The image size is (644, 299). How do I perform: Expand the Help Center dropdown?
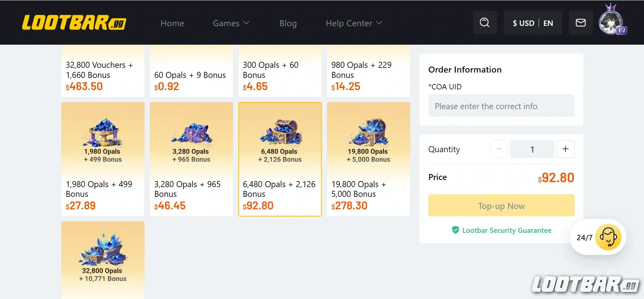click(354, 23)
